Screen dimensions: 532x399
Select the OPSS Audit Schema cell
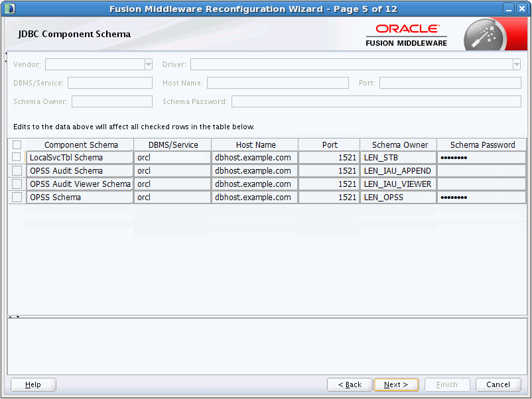(x=80, y=170)
